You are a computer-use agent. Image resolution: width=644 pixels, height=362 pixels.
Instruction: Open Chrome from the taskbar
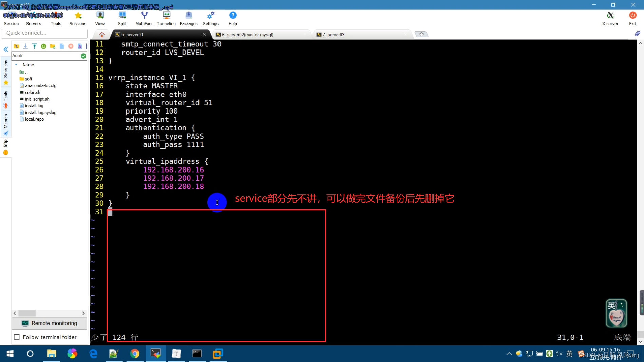tap(135, 354)
